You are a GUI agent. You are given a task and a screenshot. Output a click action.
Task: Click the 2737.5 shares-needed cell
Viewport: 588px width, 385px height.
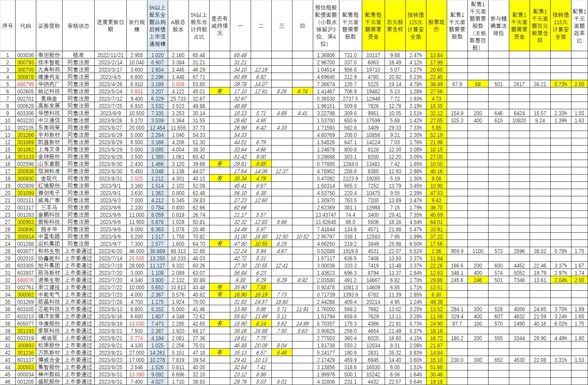[350, 98]
